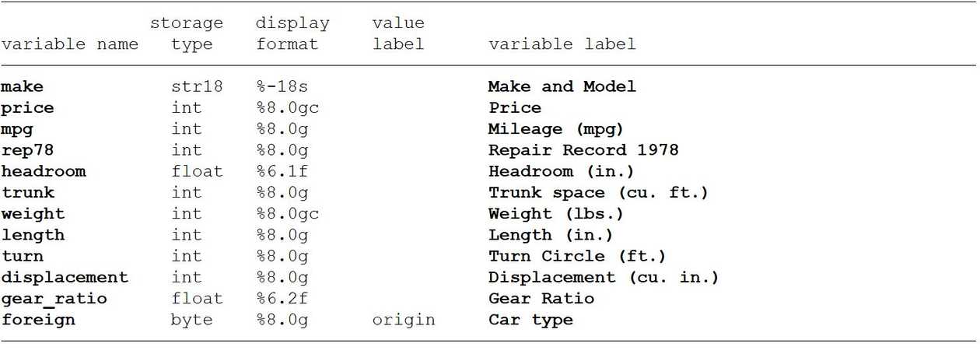Click the 'origin' value label
This screenshot has width=980, height=354.
pos(404,321)
